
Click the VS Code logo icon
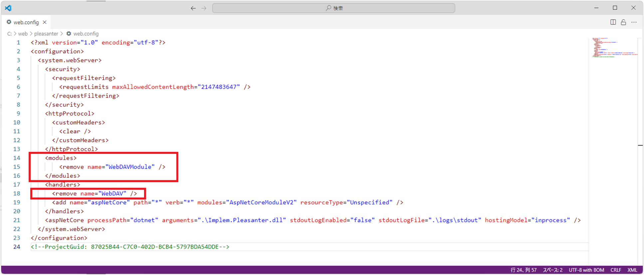(8, 8)
